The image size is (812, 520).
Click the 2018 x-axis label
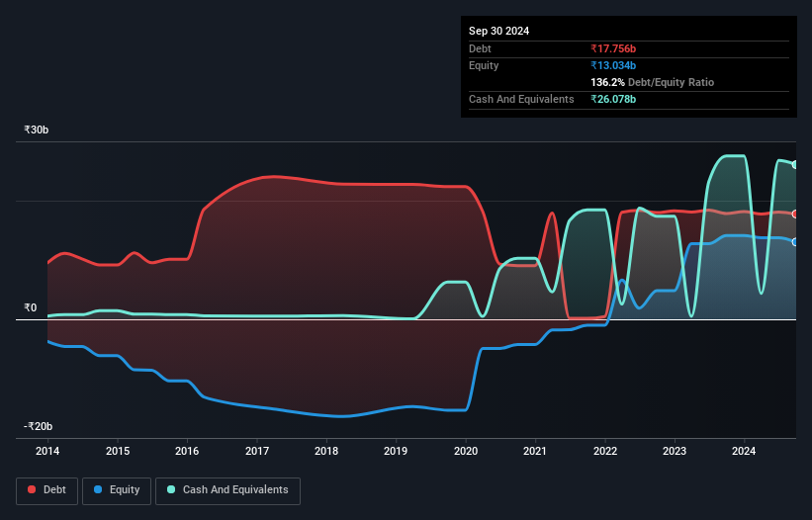[326, 451]
